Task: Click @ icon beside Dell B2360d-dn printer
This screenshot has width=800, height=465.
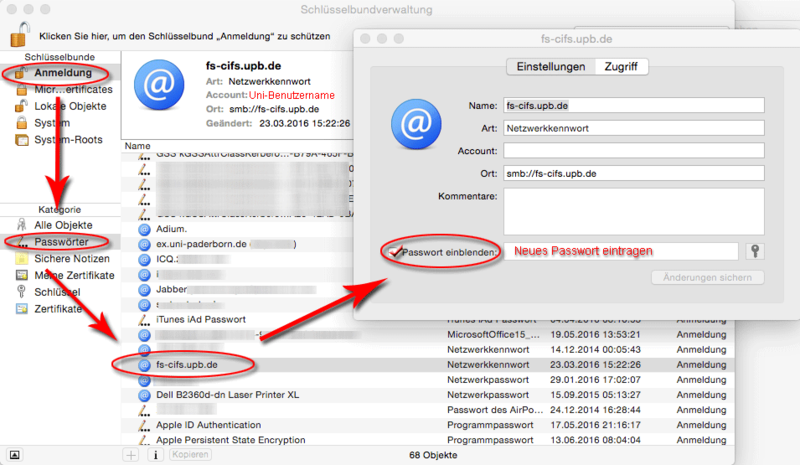Action: click(x=144, y=395)
